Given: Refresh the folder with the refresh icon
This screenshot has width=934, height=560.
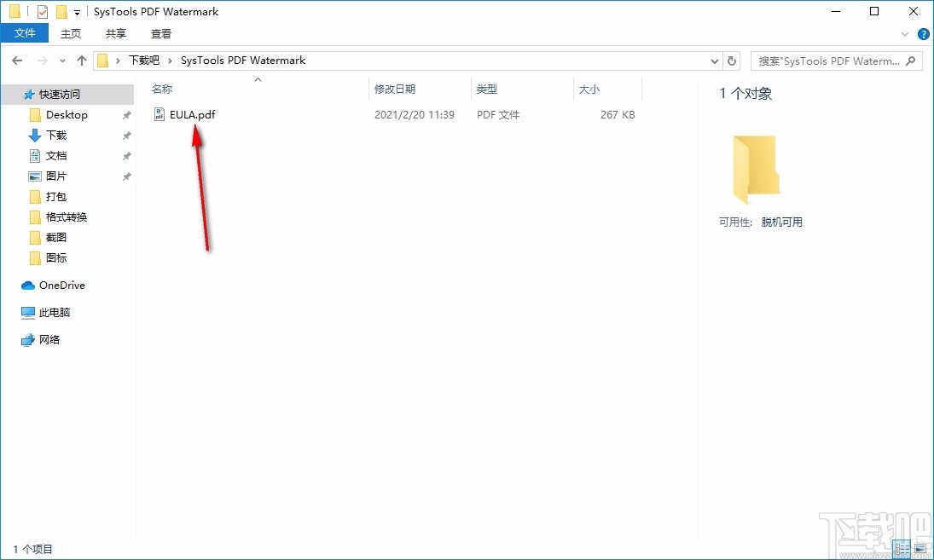Looking at the screenshot, I should (732, 61).
